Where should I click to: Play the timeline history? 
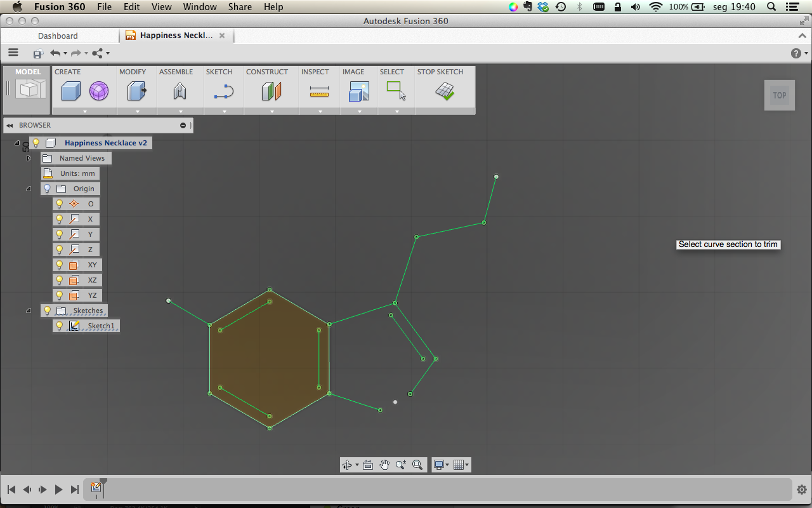click(x=58, y=490)
